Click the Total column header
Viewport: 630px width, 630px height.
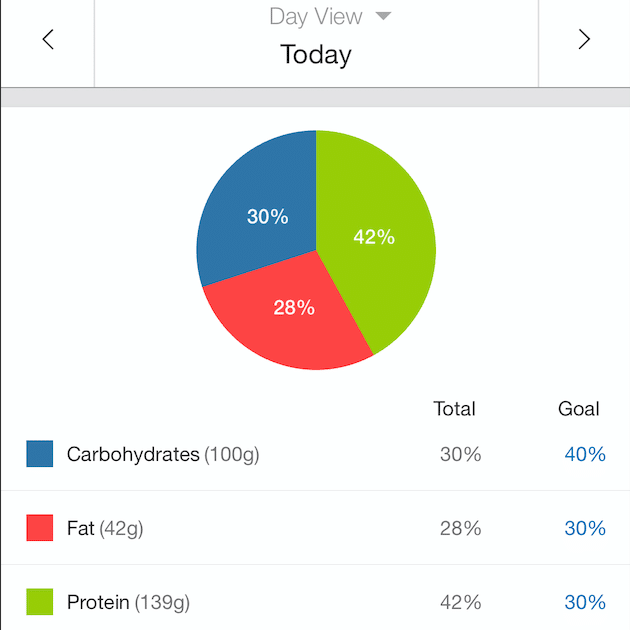pyautogui.click(x=454, y=408)
